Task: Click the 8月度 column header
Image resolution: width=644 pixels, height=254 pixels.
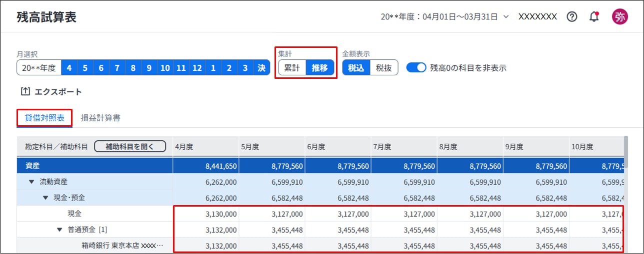Action: [x=470, y=147]
